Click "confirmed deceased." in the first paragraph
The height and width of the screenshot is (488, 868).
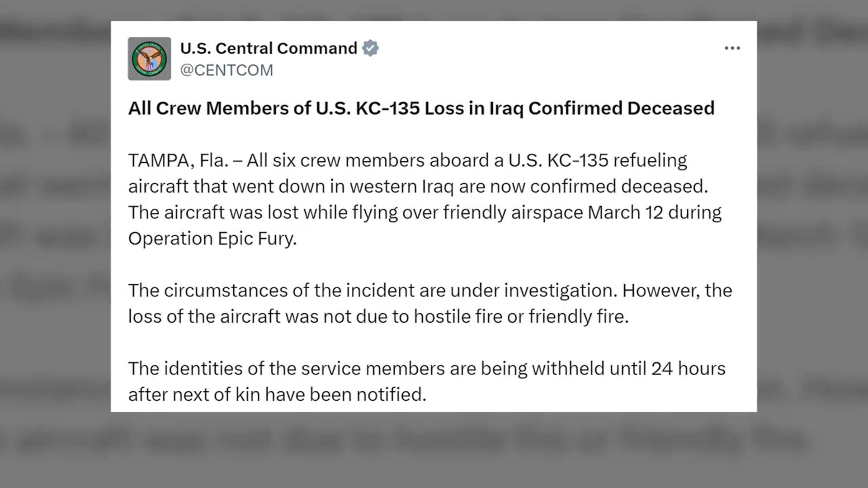click(x=619, y=187)
